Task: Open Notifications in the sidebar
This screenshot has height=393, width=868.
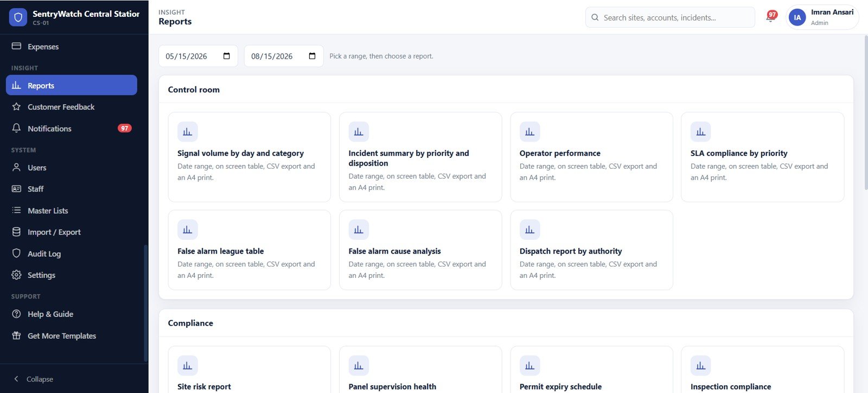Action: 72,128
